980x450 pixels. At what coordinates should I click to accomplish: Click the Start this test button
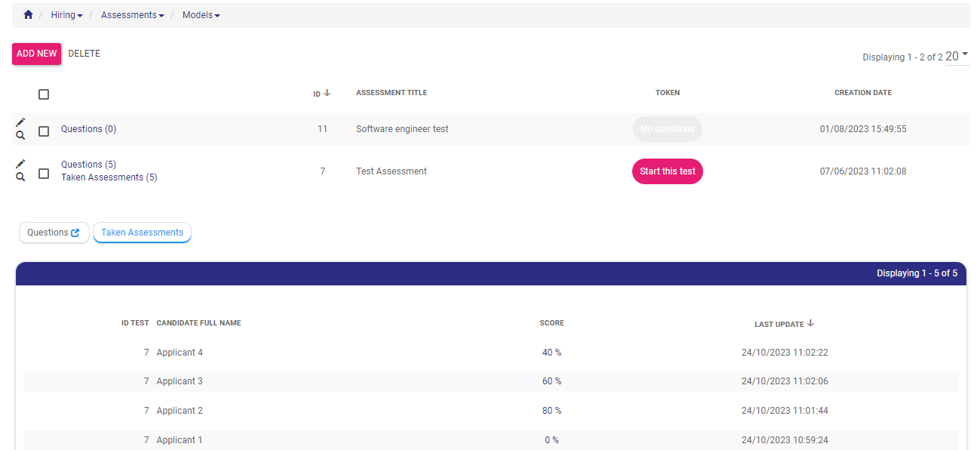pos(667,171)
